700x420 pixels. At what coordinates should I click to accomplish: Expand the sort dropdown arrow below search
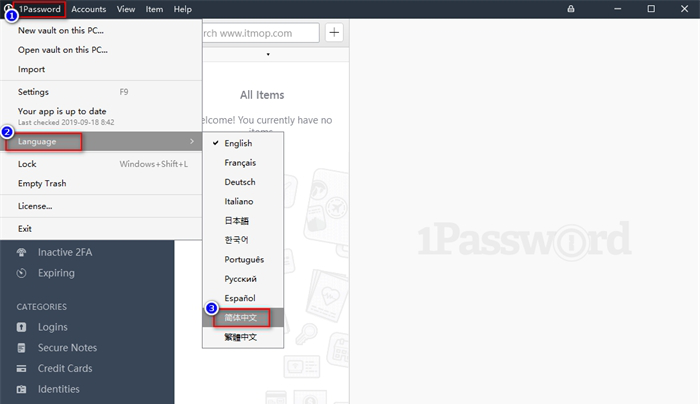[268, 54]
